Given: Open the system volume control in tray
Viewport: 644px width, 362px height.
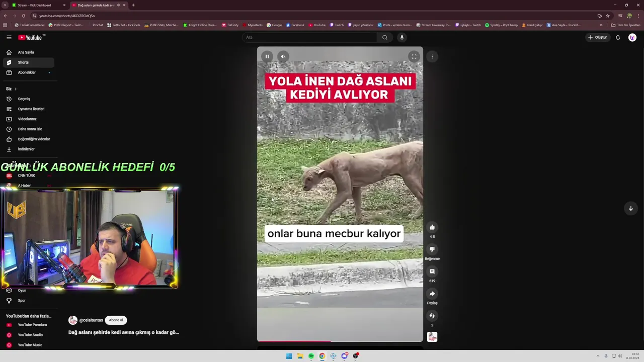Looking at the screenshot, I should pyautogui.click(x=620, y=356).
